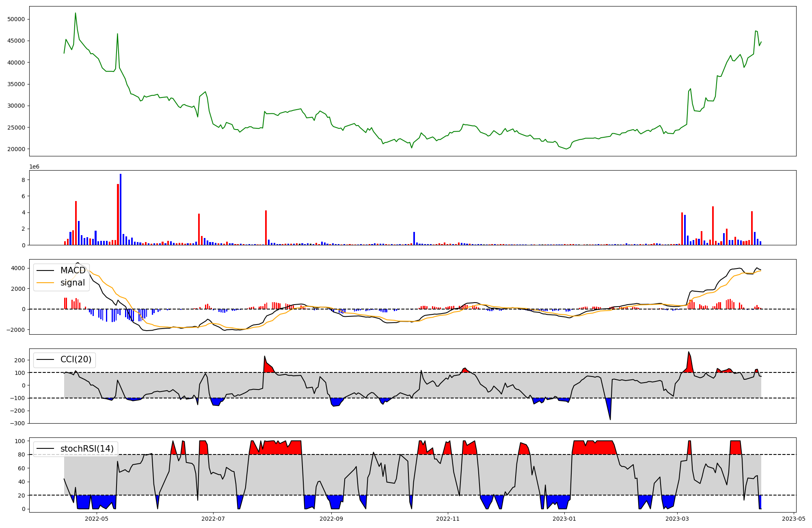Click the 2022-11 x-axis date label
Viewport: 812px width, 528px height.
tap(448, 519)
